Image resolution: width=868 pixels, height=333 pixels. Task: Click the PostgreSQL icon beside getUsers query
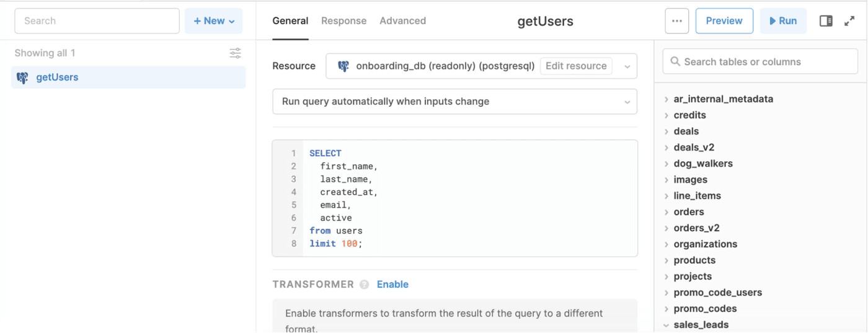(x=22, y=78)
